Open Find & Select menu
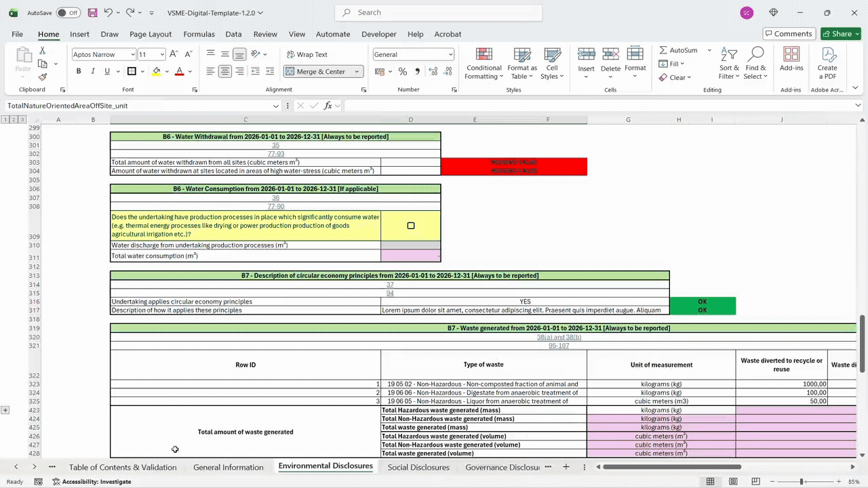The image size is (868, 488). [x=755, y=64]
